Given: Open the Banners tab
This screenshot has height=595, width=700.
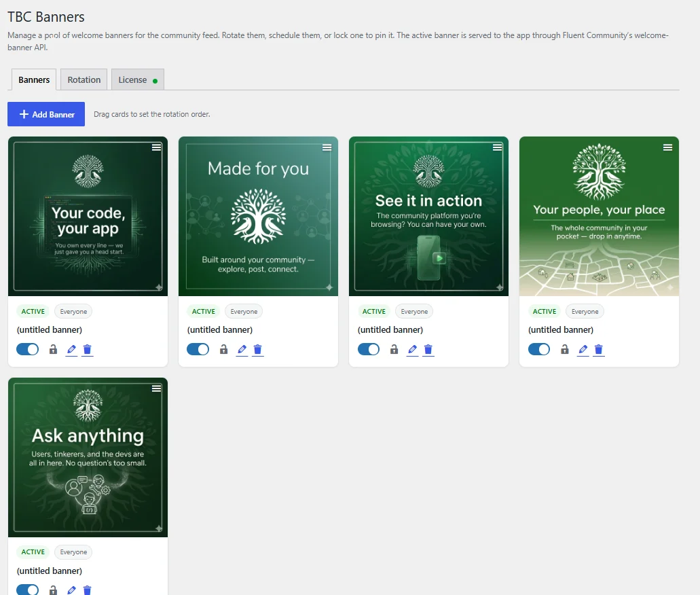Looking at the screenshot, I should pyautogui.click(x=34, y=79).
